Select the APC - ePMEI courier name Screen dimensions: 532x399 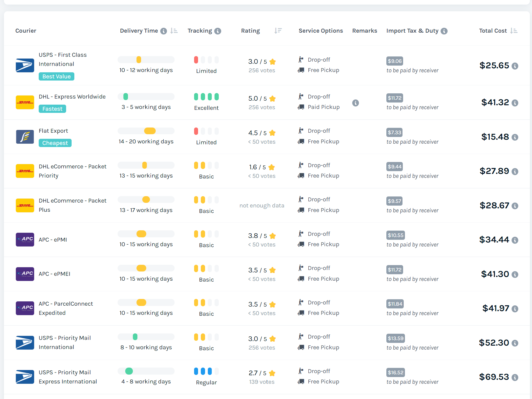tap(55, 274)
